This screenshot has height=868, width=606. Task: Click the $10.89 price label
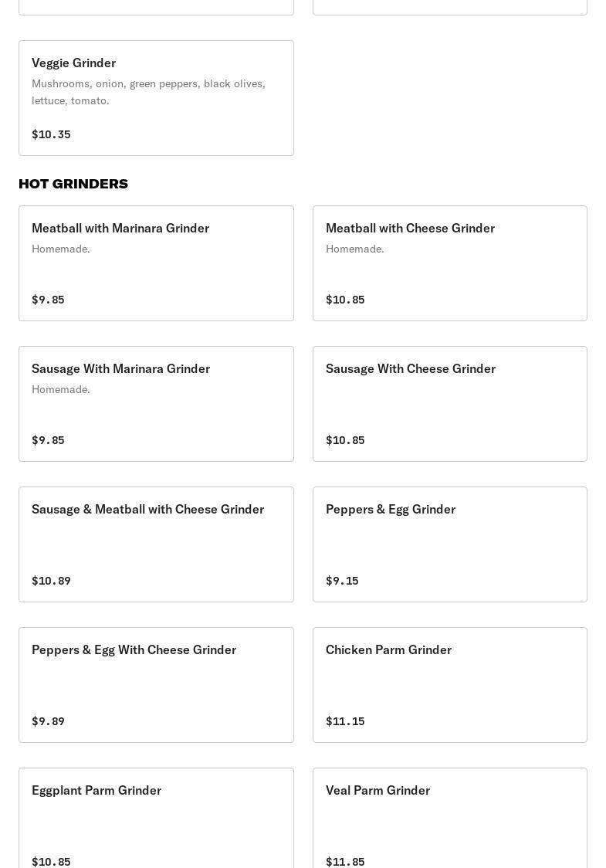coord(51,581)
